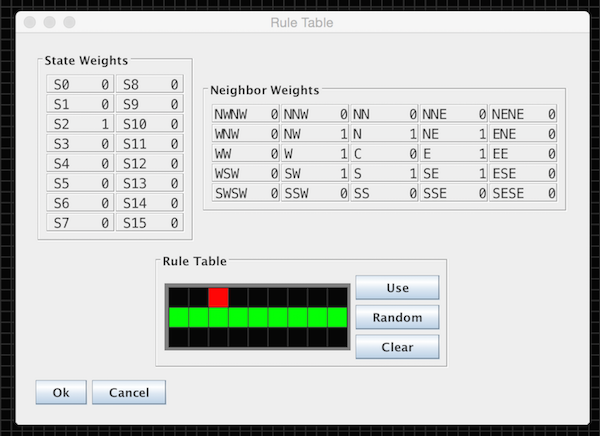Select the WW neighbor weight field
This screenshot has height=436, width=600.
pyautogui.click(x=246, y=154)
